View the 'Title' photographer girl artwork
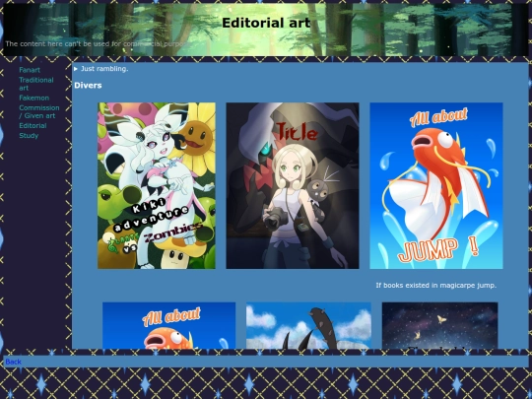Screen dimensions: 532x399 tap(293, 185)
